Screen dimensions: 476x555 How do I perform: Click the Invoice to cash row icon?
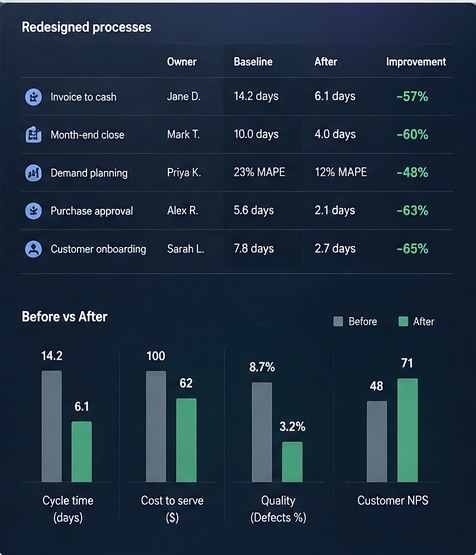[x=33, y=97]
